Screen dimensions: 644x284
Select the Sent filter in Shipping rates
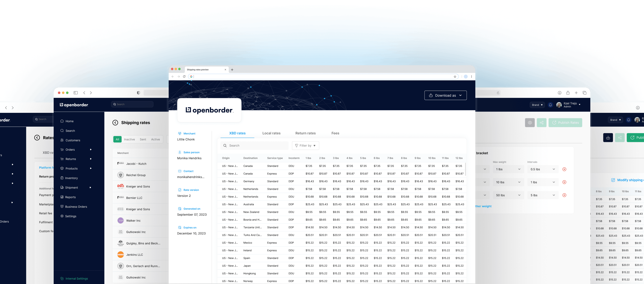[143, 139]
